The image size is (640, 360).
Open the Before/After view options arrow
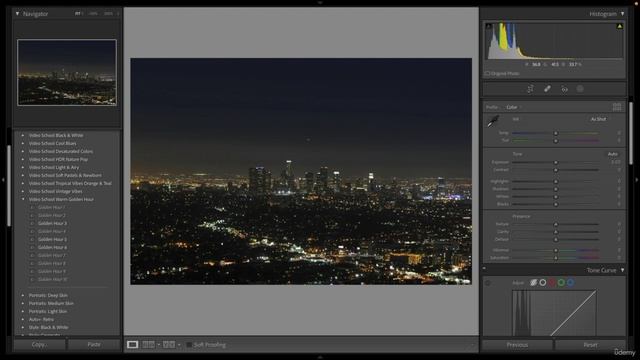point(179,345)
